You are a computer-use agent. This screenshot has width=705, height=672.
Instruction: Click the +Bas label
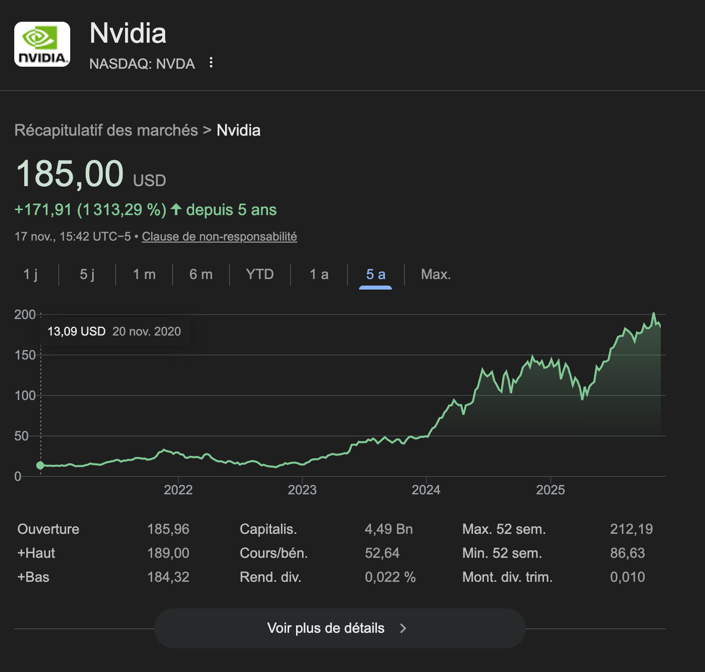pos(33,577)
